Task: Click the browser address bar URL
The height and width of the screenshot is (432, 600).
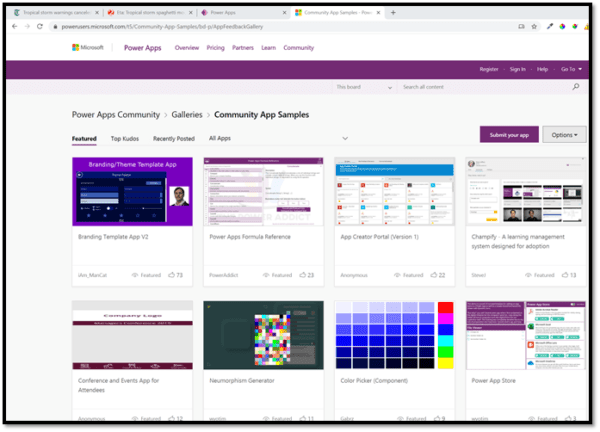Action: (162, 26)
